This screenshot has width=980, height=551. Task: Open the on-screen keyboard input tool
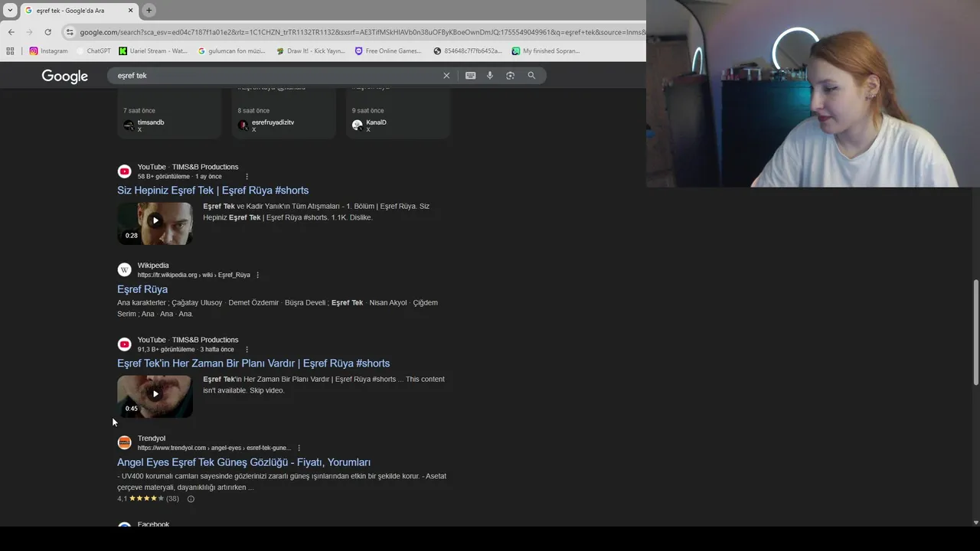(470, 76)
